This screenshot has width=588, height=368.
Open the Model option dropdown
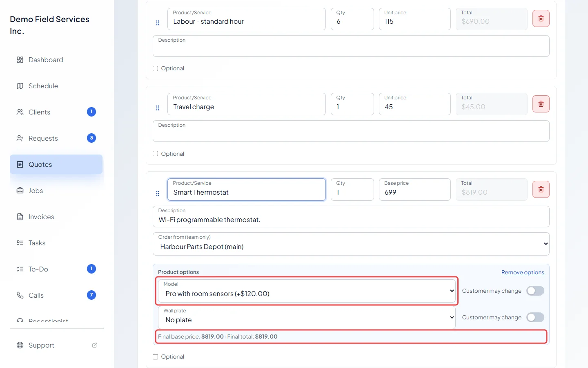[307, 291]
